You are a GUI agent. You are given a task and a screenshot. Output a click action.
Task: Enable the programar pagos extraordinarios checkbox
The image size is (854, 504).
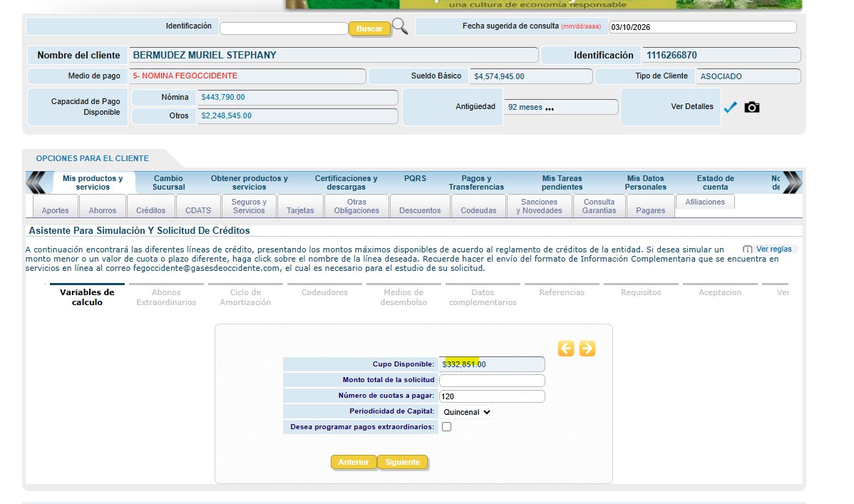(x=446, y=427)
